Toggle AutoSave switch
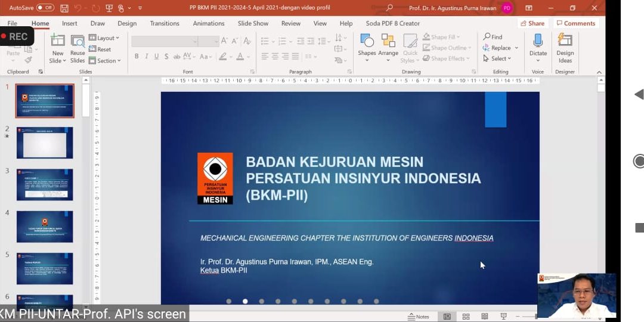This screenshot has width=644, height=322. (x=45, y=8)
